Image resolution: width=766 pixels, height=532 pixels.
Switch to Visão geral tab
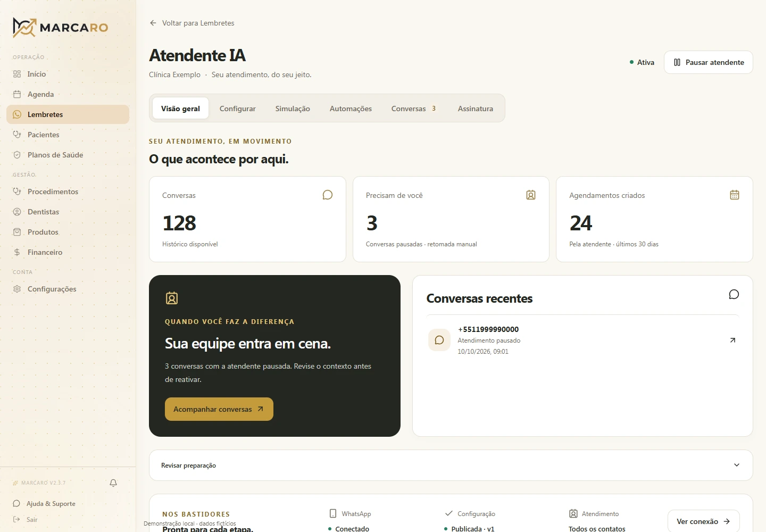pos(180,109)
